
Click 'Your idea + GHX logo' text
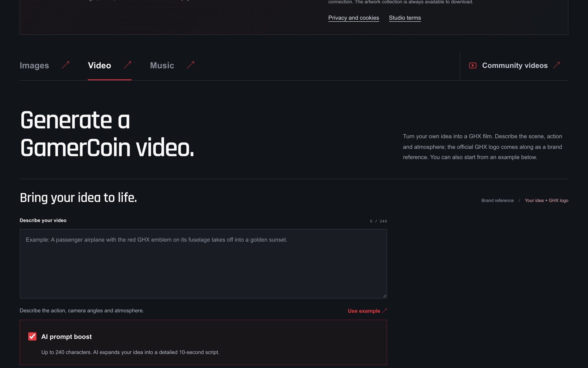546,201
